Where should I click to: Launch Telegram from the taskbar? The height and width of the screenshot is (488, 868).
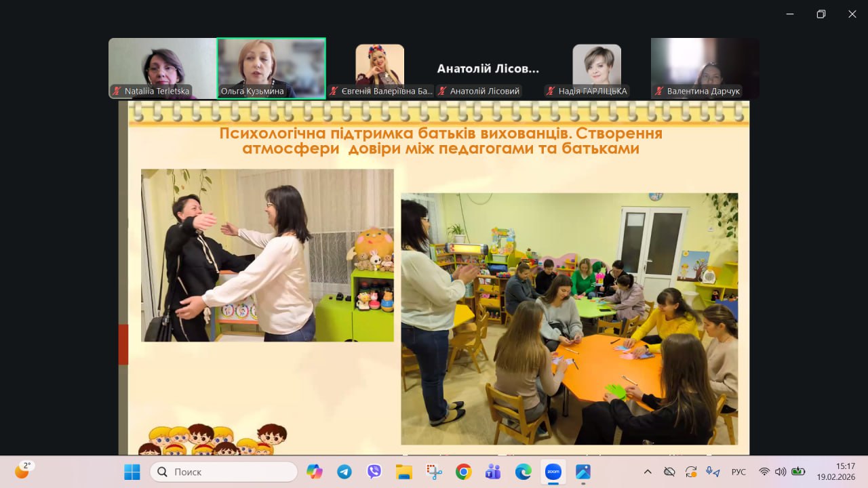[344, 472]
